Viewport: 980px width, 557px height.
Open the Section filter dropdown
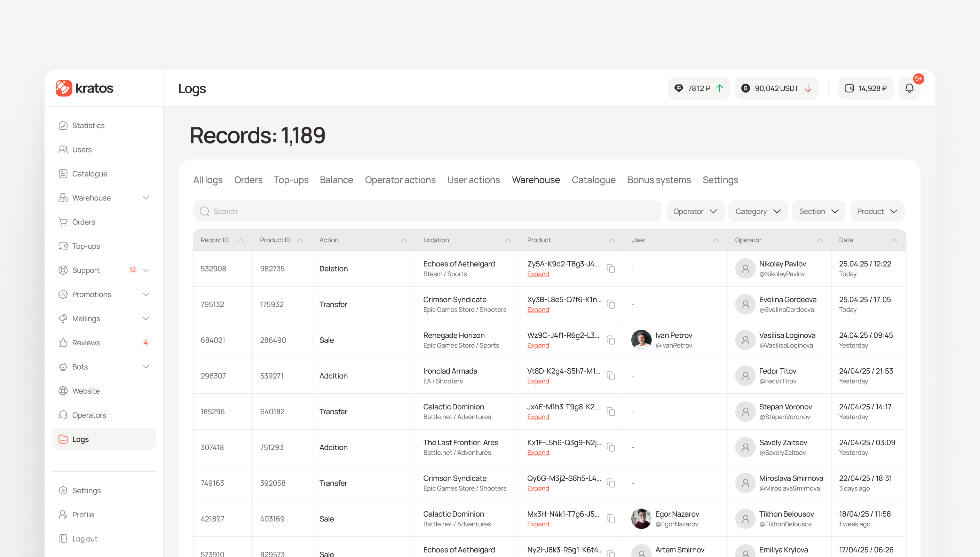[x=819, y=212]
